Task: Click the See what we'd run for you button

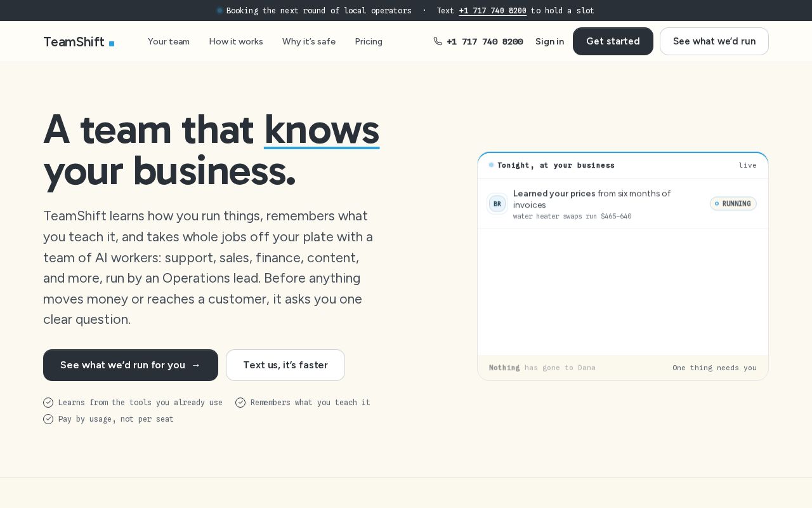Action: coord(131,365)
